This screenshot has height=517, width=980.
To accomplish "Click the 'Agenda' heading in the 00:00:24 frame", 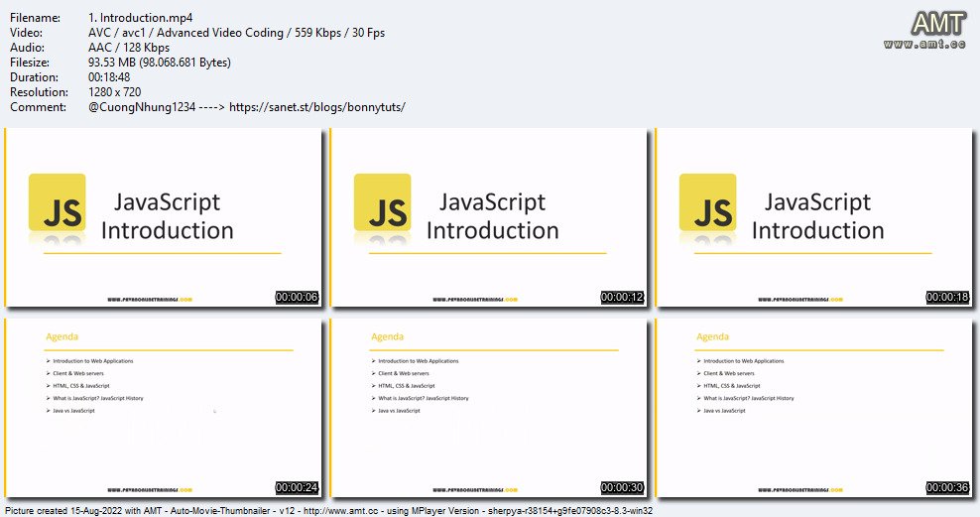I will pos(61,337).
